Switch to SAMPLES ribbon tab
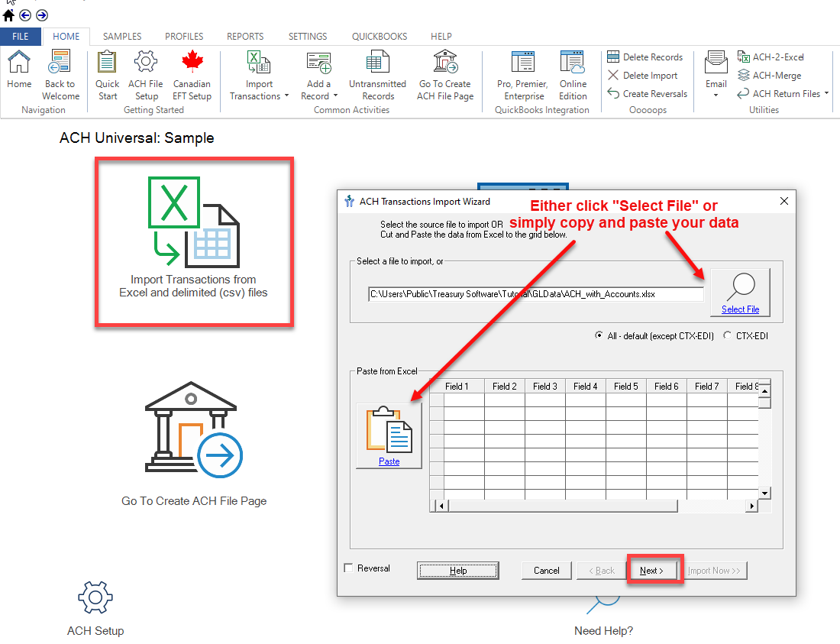The image size is (840, 644). pyautogui.click(x=122, y=37)
